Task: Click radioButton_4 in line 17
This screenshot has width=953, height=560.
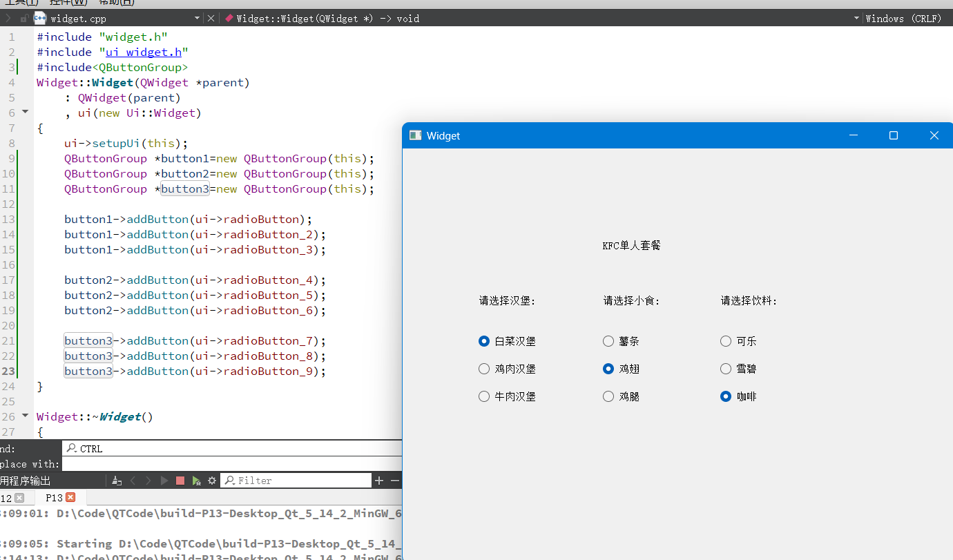Action: point(268,280)
